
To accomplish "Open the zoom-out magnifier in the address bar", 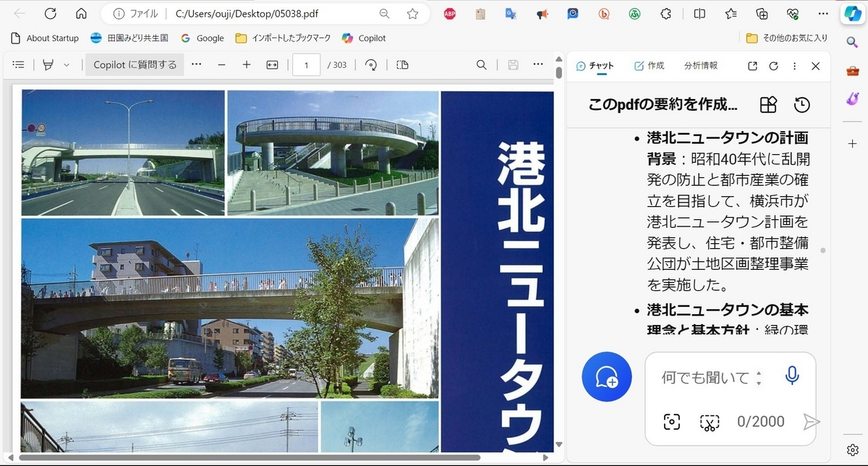I will click(x=385, y=14).
